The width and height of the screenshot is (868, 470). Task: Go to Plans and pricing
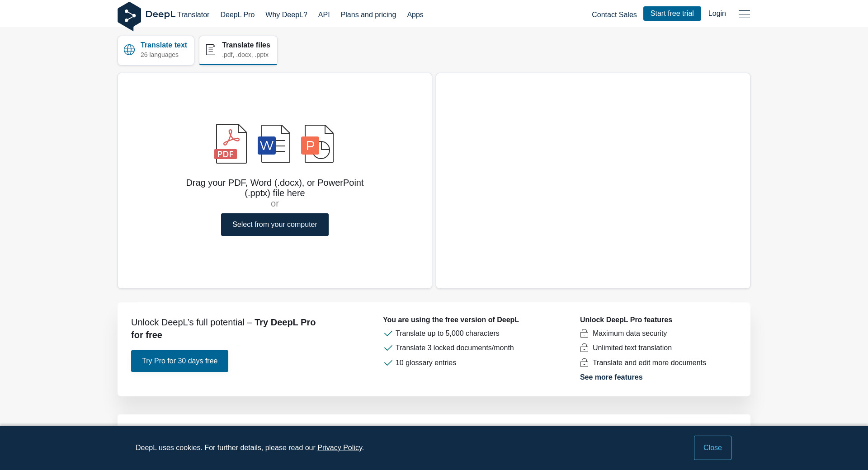coord(368,15)
